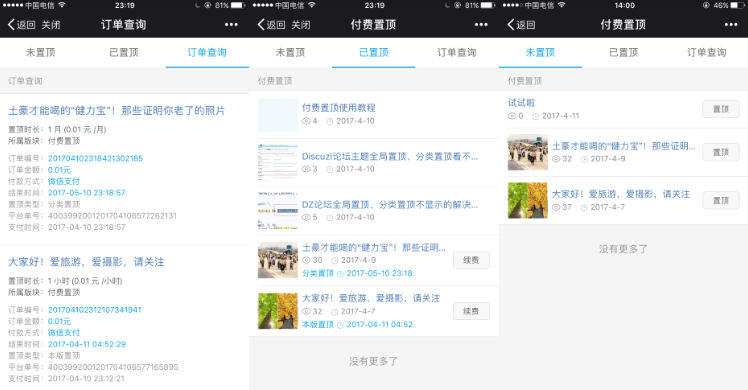The height and width of the screenshot is (390, 748).
Task: Open 订单查询 tab on right screen
Action: tap(707, 52)
